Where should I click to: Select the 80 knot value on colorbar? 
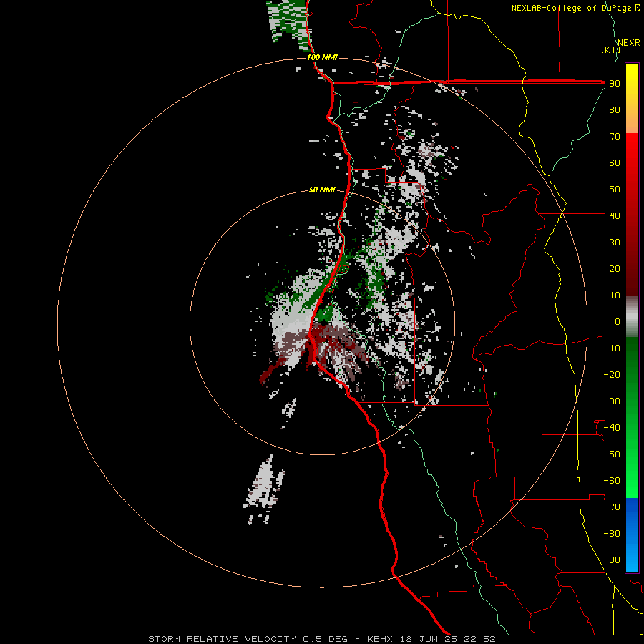pyautogui.click(x=615, y=109)
